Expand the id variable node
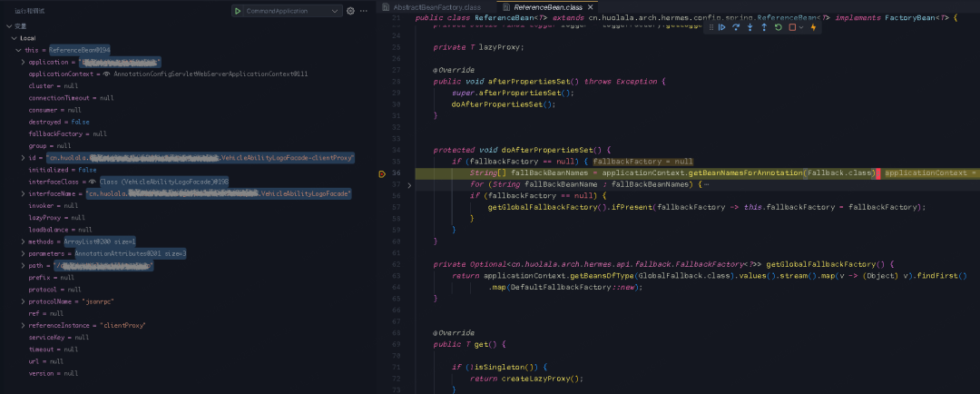This screenshot has width=980, height=394. [23, 158]
